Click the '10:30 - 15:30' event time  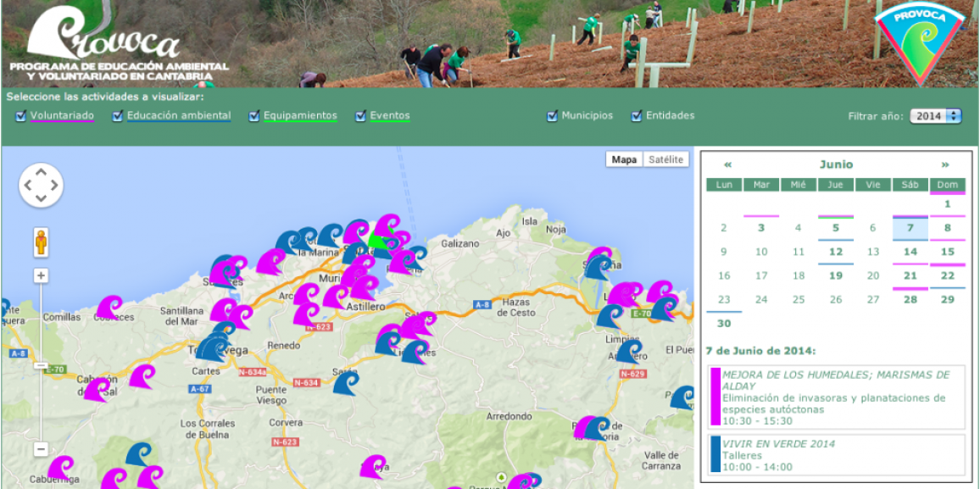pyautogui.click(x=758, y=421)
